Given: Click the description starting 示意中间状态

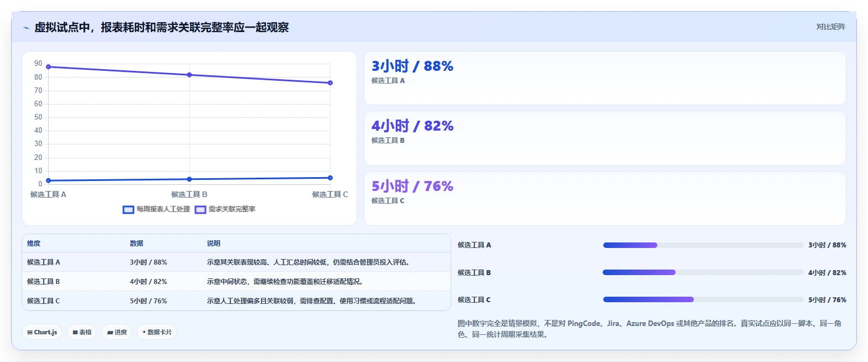Looking at the screenshot, I should (286, 282).
